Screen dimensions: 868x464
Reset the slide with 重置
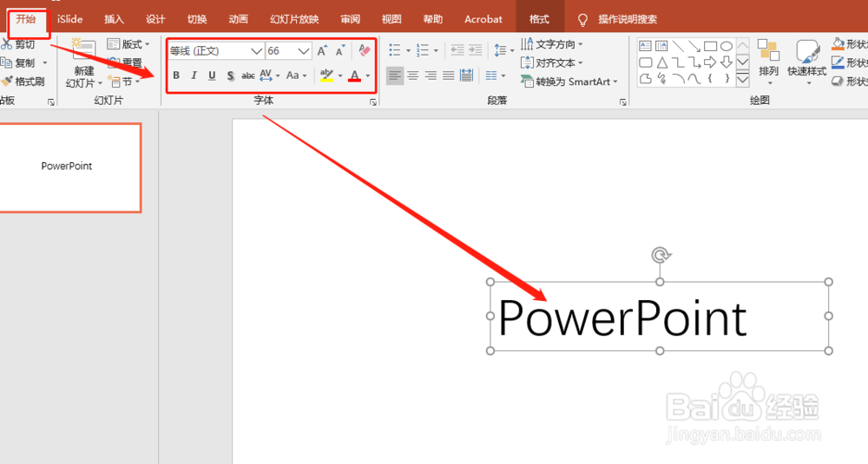click(126, 62)
